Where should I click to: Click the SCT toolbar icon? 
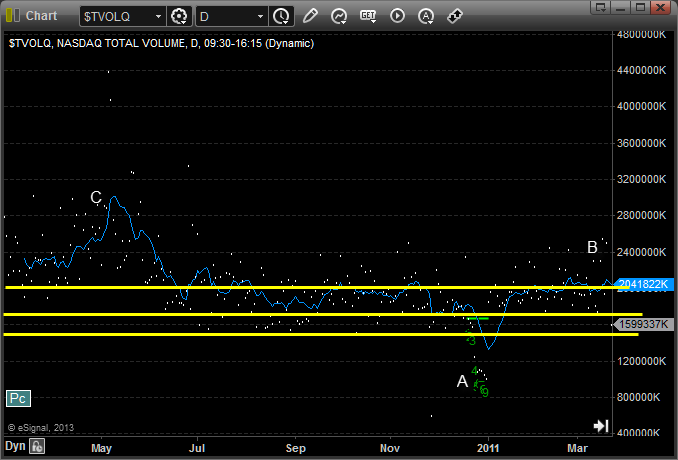click(368, 16)
